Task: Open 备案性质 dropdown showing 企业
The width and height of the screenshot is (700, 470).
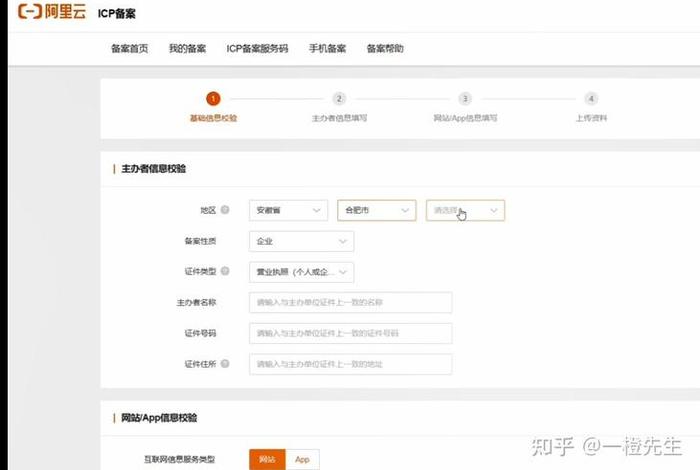Action: pos(301,241)
